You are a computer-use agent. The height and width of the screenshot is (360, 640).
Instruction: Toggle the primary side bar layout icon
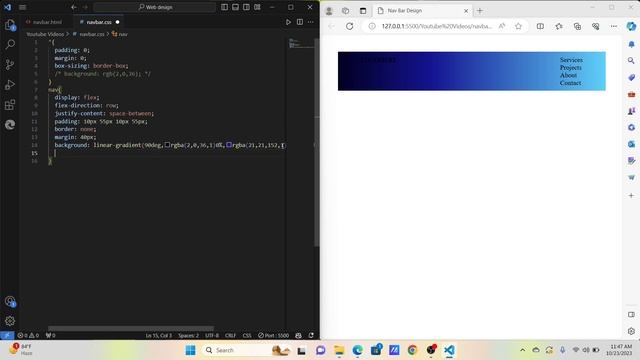coord(224,7)
